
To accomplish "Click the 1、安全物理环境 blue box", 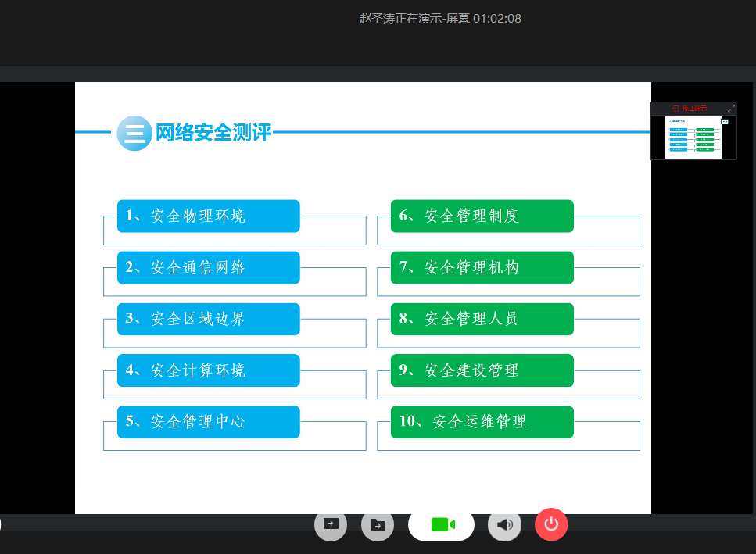I will point(209,216).
